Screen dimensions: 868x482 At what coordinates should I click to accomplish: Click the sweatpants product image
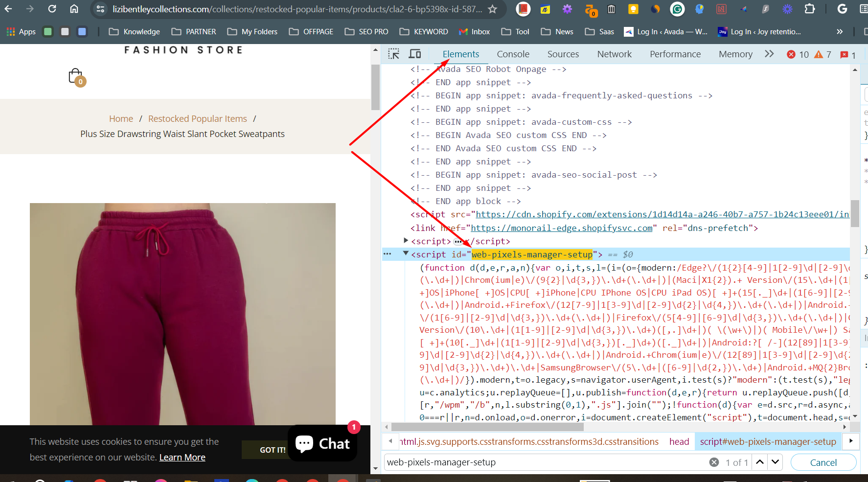pyautogui.click(x=183, y=314)
